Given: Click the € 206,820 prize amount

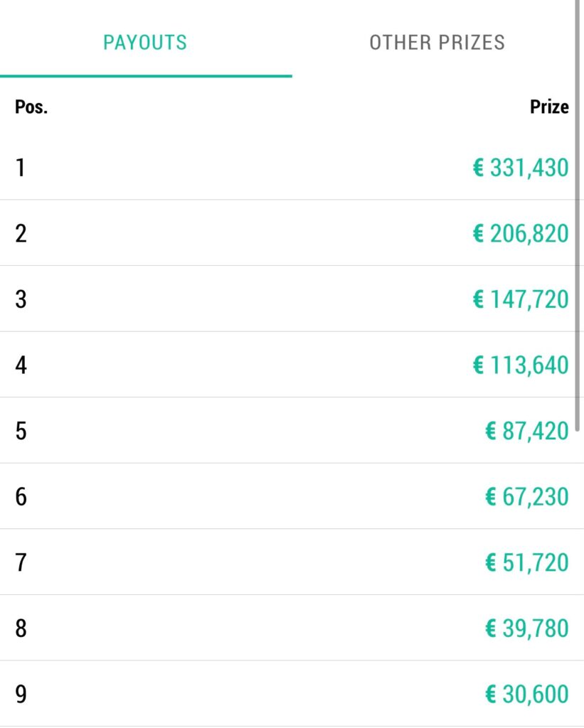Looking at the screenshot, I should point(521,233).
